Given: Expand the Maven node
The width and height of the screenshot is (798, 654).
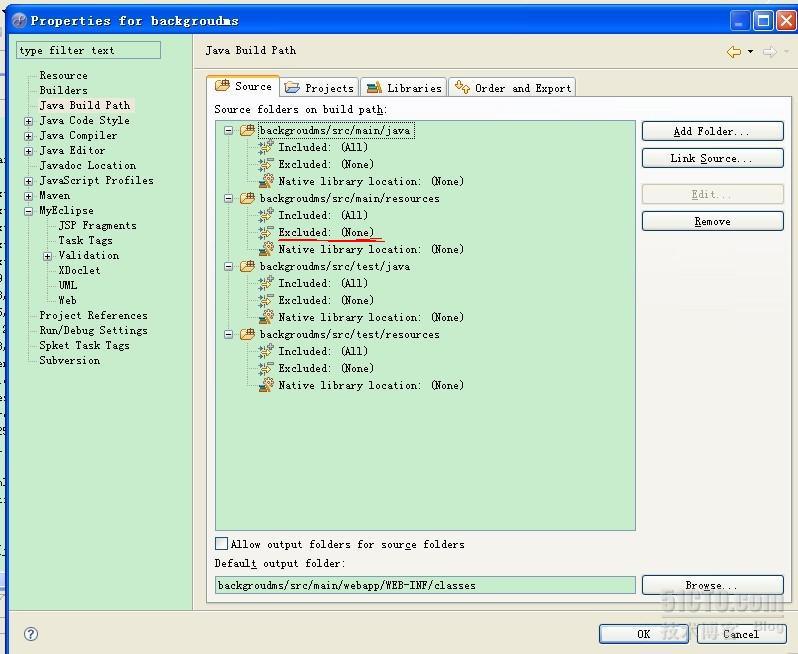Looking at the screenshot, I should (x=28, y=196).
